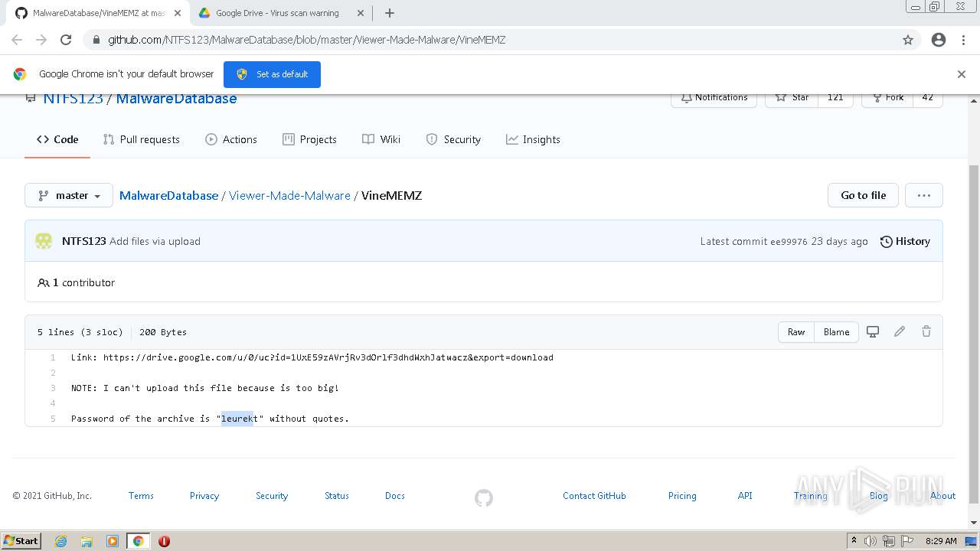The width and height of the screenshot is (980, 551).
Task: Open the NTFS123 author link in commit row
Action: (x=83, y=241)
